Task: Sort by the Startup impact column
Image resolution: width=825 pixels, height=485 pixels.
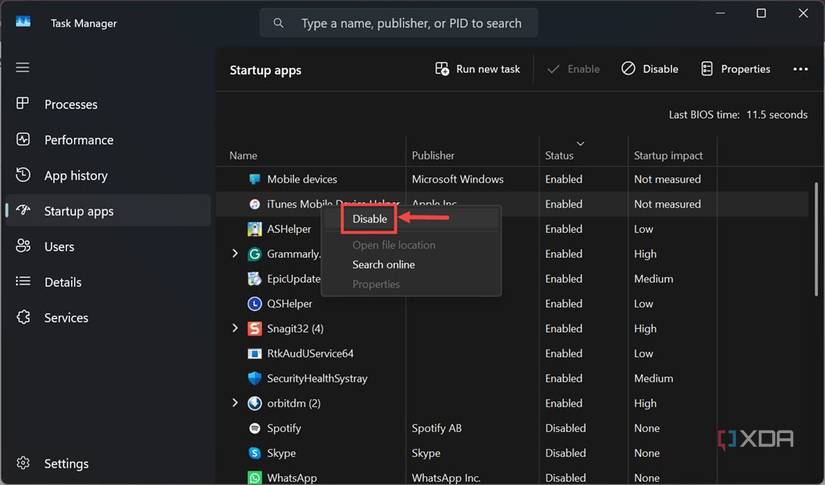Action: pos(668,155)
